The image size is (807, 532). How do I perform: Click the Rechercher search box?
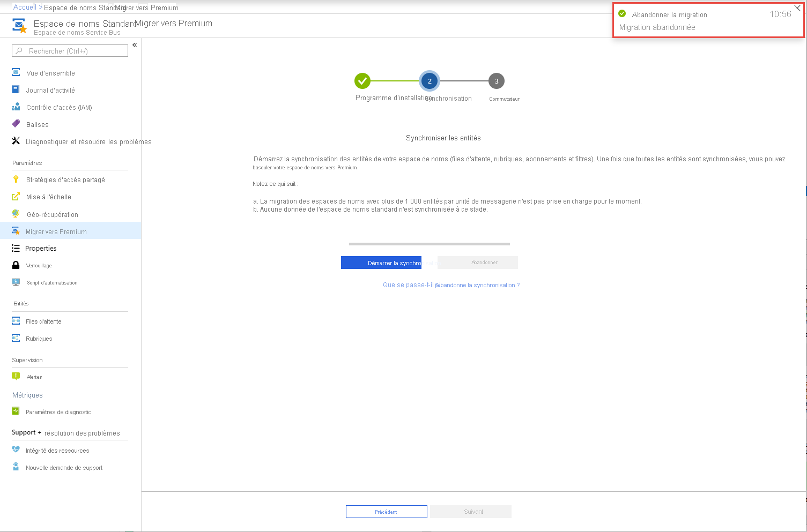pos(70,51)
